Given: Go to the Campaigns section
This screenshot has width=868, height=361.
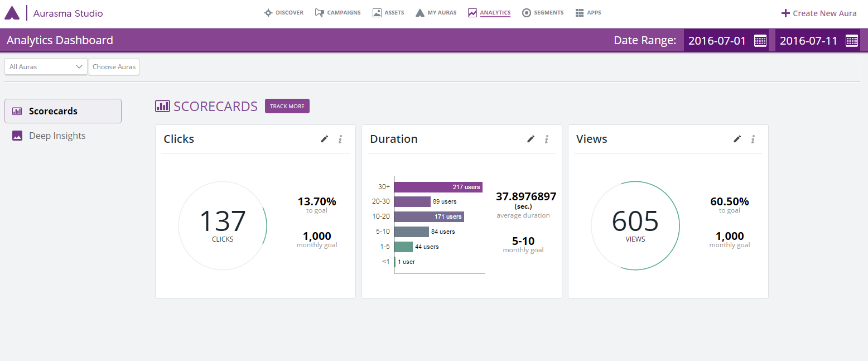Looking at the screenshot, I should pos(337,13).
